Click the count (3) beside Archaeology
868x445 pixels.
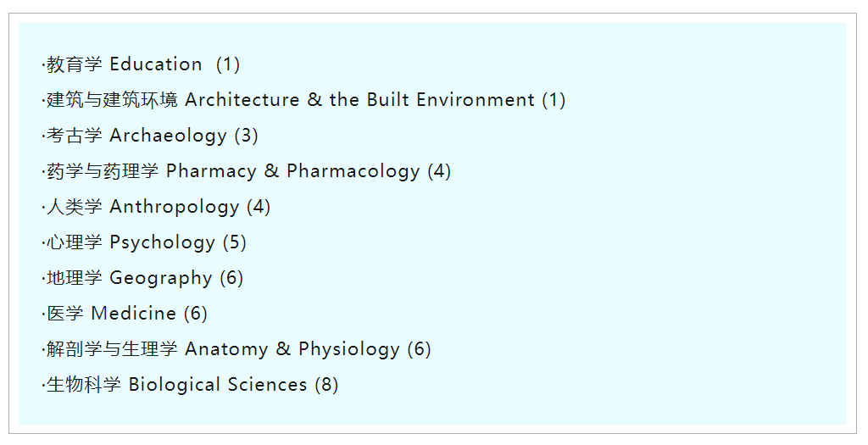click(246, 136)
